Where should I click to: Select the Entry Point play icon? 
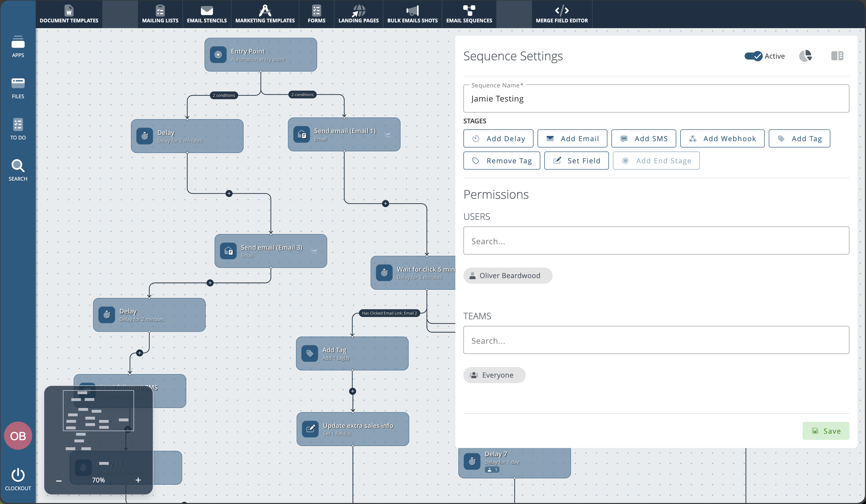(x=218, y=55)
